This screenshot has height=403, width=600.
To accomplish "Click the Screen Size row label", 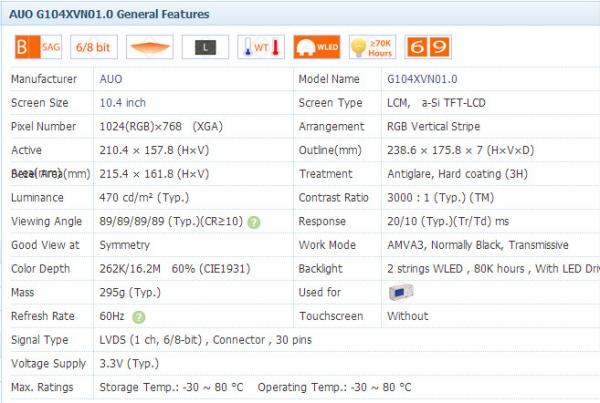I will pos(40,103).
